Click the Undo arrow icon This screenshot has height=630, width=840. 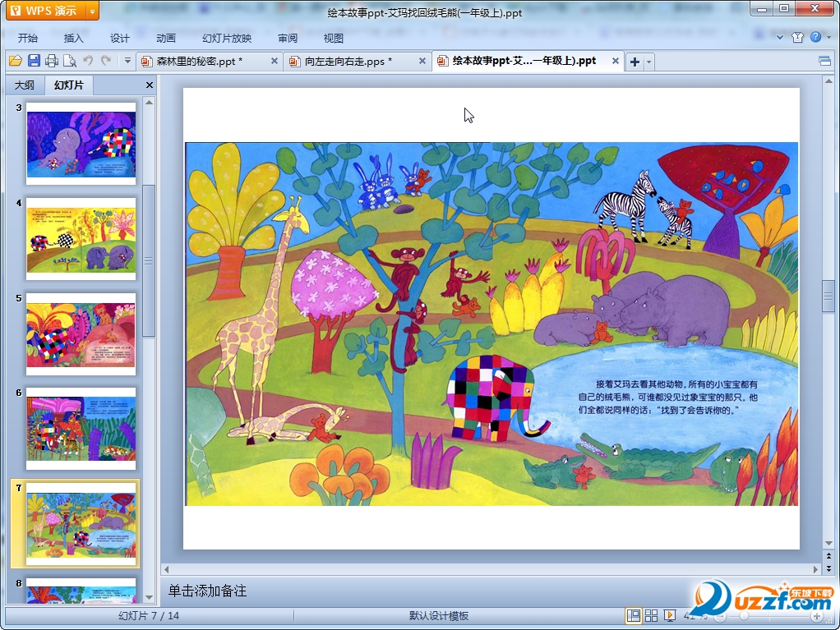tap(88, 61)
